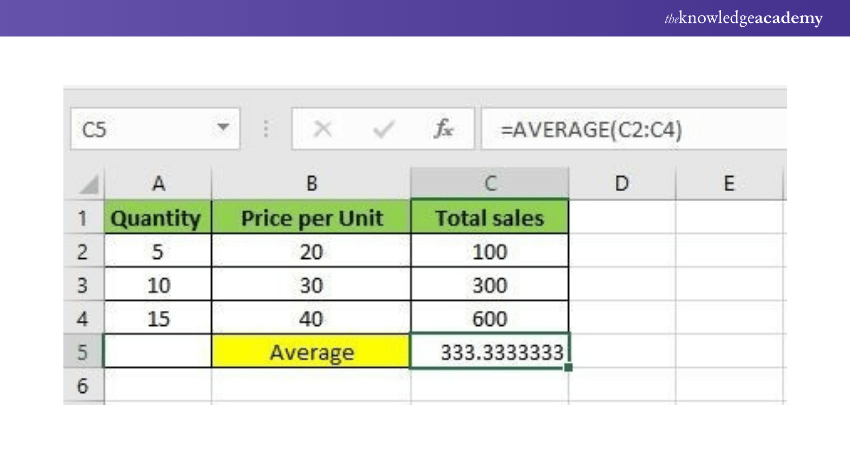Click the fill handle on cell C5
The width and height of the screenshot is (850, 450).
point(569,368)
